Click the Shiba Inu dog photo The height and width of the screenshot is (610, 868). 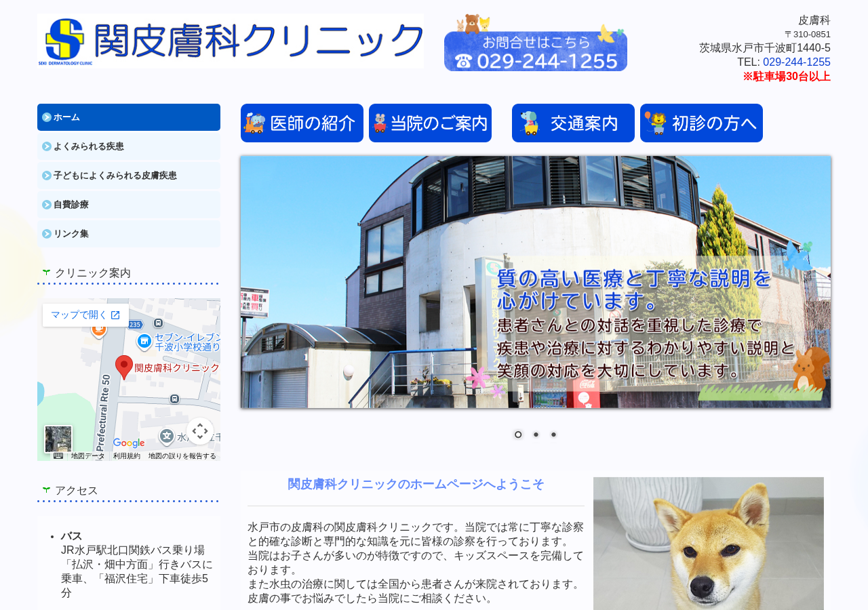coord(709,544)
